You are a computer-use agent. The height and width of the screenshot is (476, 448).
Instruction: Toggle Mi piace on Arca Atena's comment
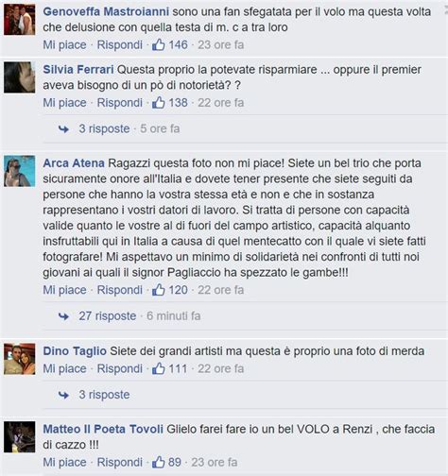click(x=64, y=290)
